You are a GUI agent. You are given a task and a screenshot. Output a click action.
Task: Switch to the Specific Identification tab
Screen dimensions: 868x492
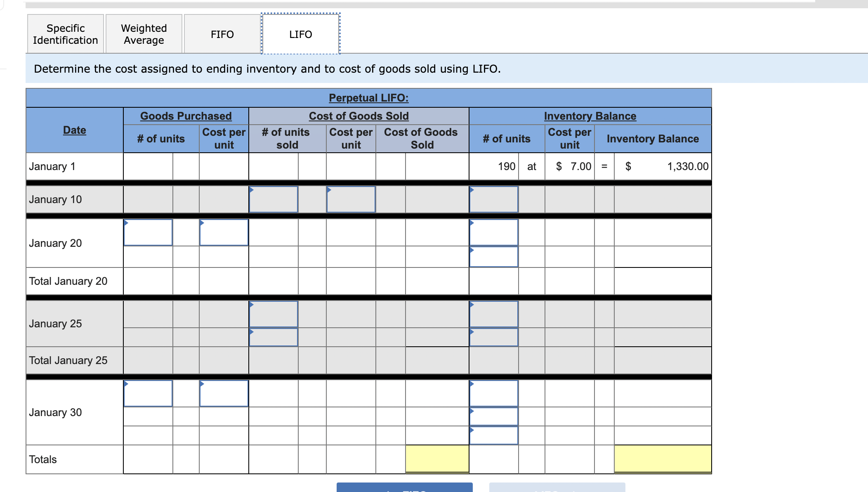65,34
